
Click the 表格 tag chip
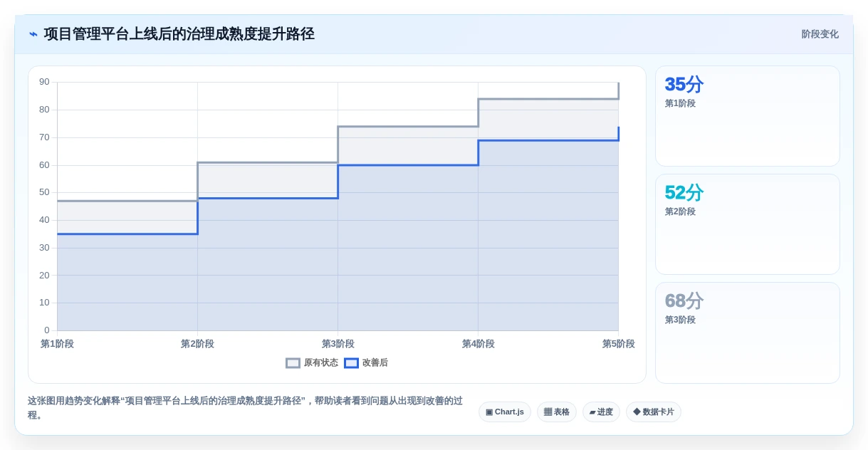coord(557,412)
